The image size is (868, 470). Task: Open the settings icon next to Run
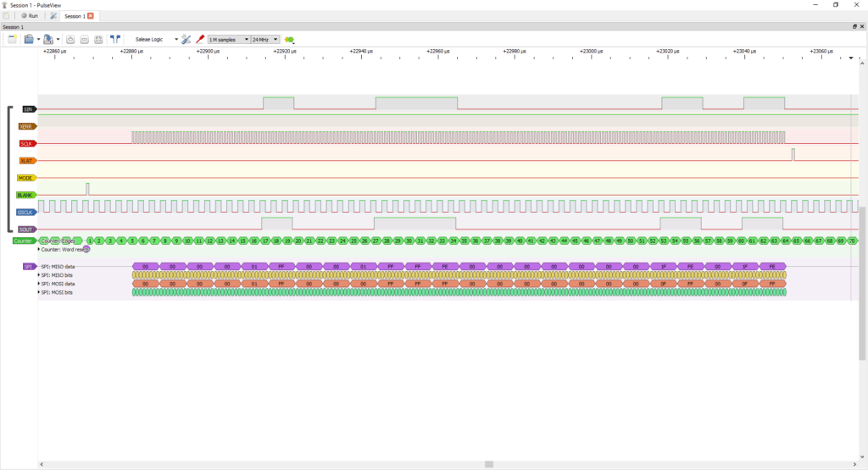pos(53,16)
